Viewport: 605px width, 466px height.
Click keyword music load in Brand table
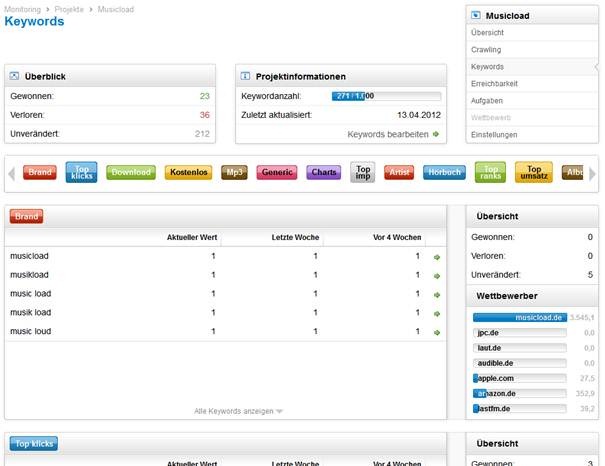[30, 294]
